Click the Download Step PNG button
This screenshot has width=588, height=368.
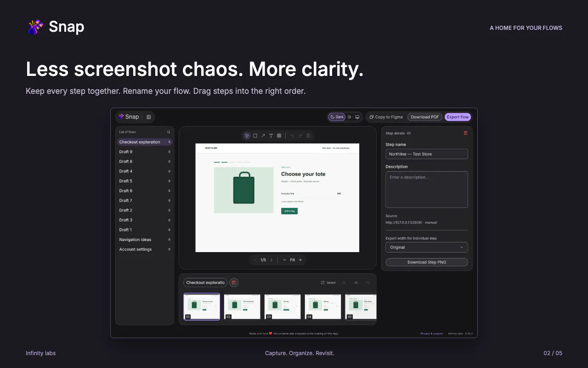[x=427, y=262]
